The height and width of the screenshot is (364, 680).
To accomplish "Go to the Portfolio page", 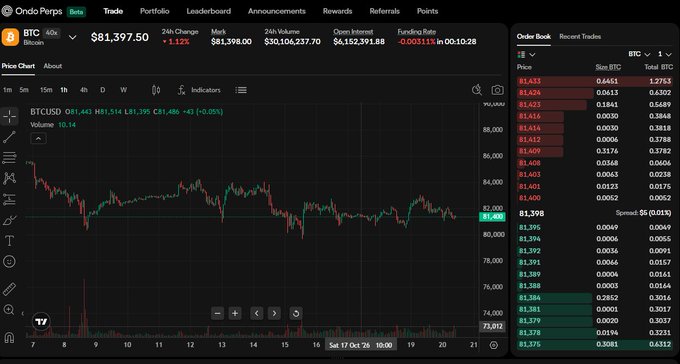I will pyautogui.click(x=154, y=11).
